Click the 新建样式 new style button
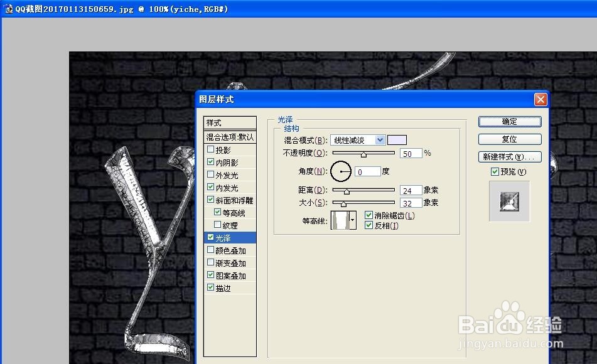This screenshot has height=364, width=597. (x=510, y=157)
